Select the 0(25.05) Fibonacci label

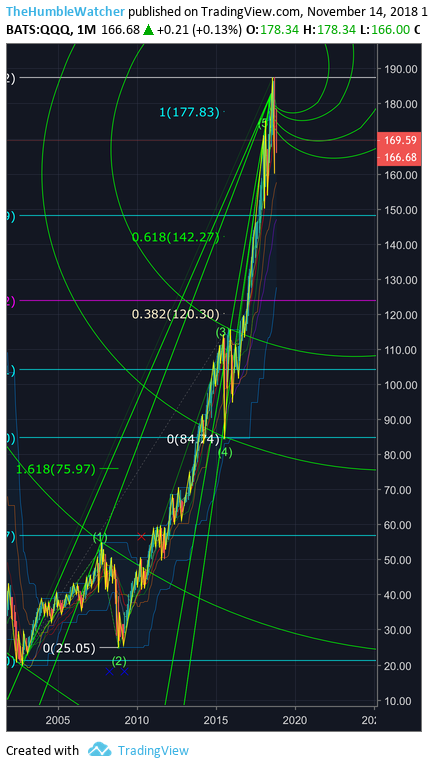[x=69, y=648]
